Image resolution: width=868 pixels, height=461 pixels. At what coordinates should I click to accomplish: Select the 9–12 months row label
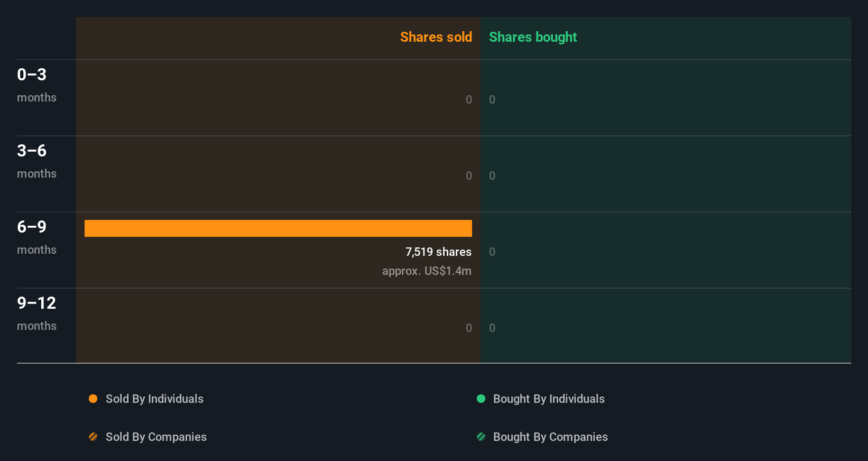(x=36, y=314)
